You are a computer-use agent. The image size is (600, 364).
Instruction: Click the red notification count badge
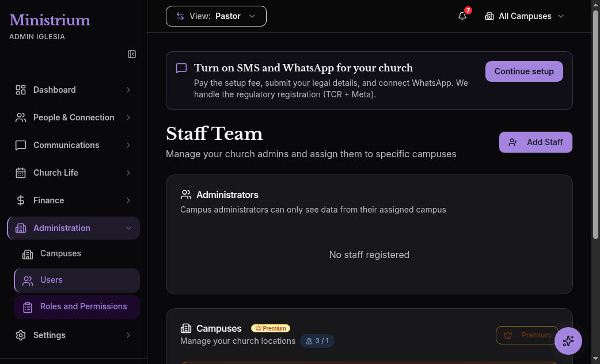[468, 10]
